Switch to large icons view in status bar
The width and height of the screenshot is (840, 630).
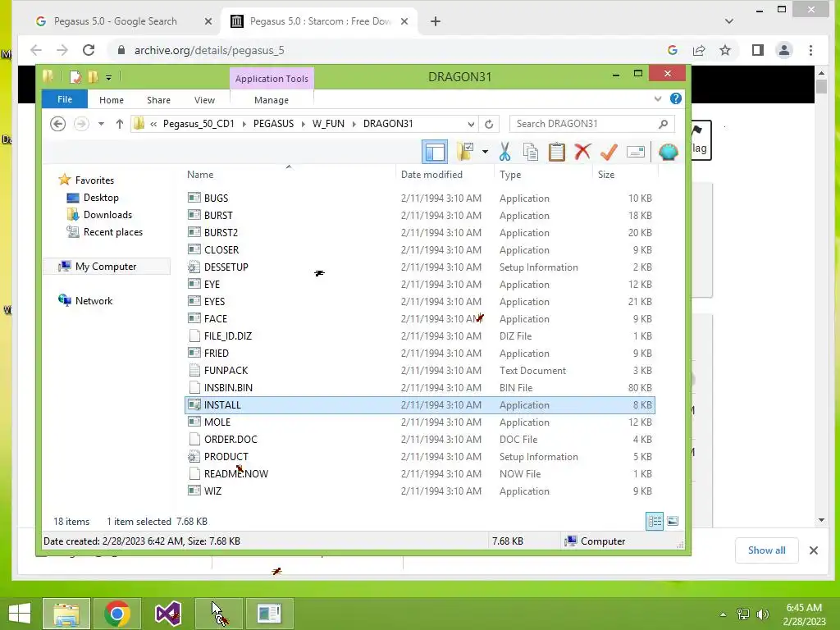point(673,521)
